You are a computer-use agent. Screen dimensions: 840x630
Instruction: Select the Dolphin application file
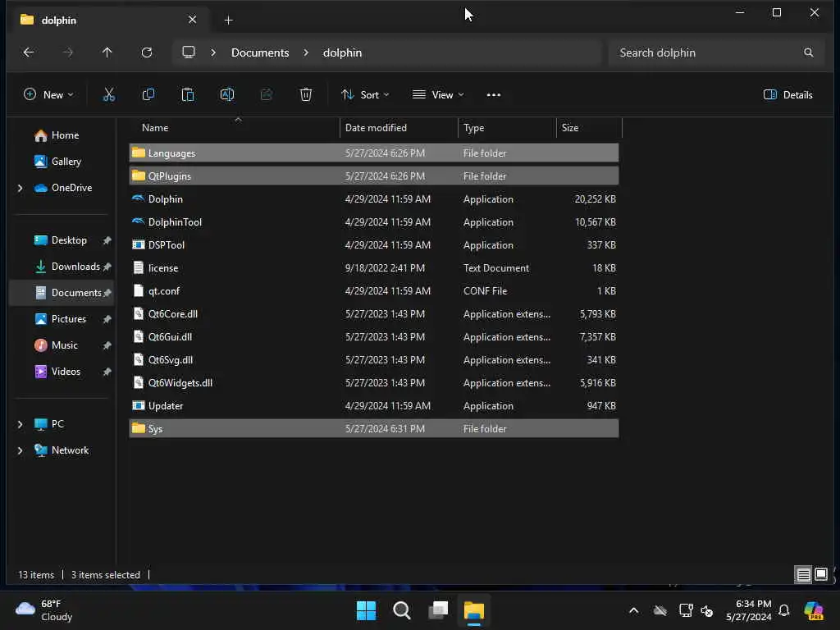[373, 199]
